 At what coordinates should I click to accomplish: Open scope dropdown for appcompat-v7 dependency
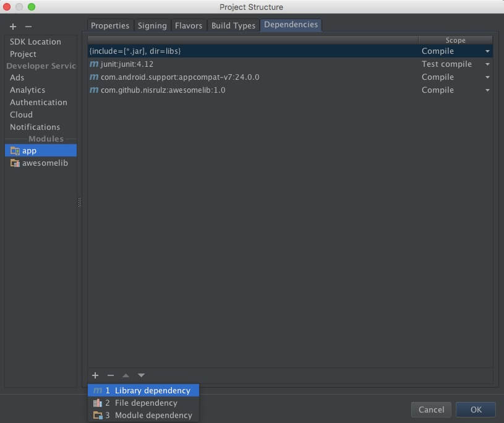tap(487, 77)
